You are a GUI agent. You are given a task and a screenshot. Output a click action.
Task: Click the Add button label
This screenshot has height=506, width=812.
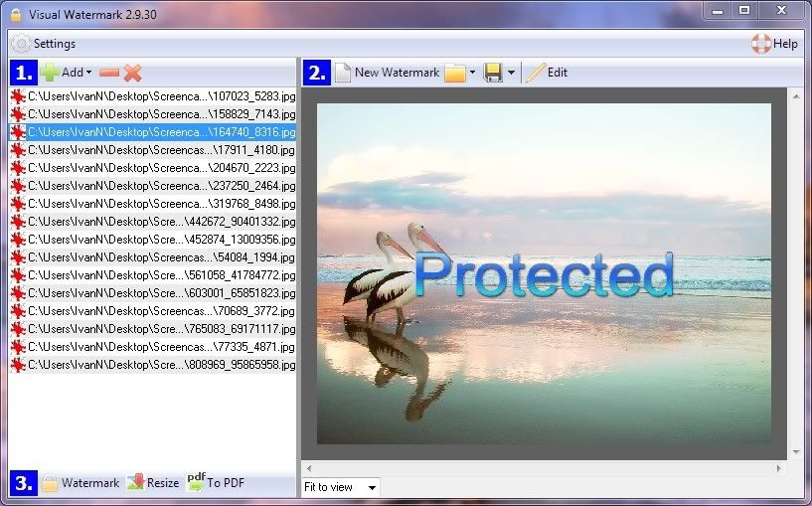tap(72, 73)
